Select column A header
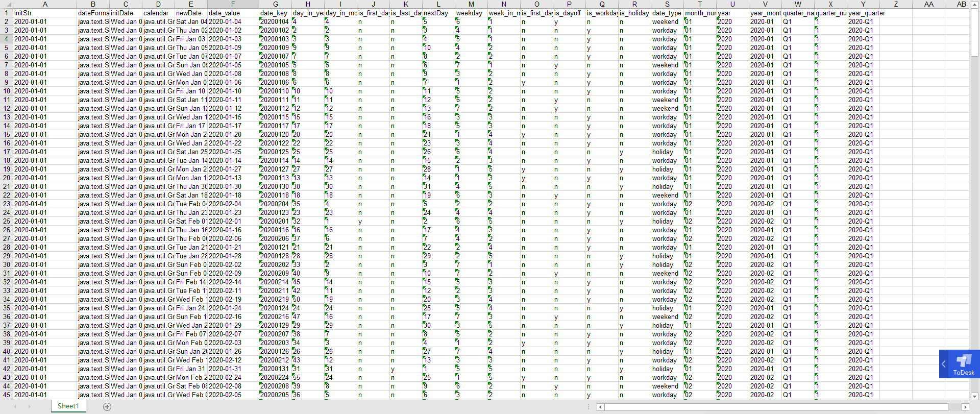Image resolution: width=980 pixels, height=414 pixels. click(45, 4)
